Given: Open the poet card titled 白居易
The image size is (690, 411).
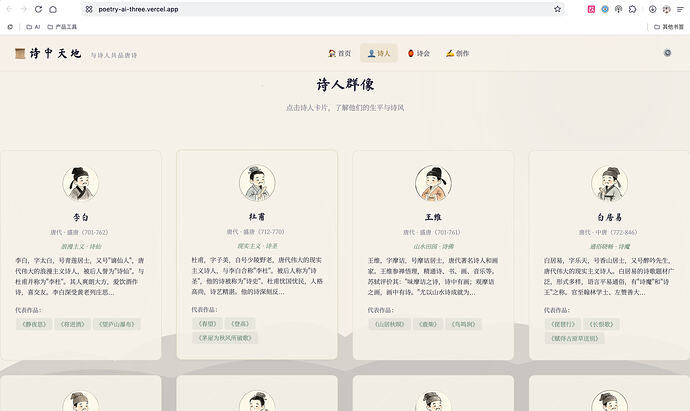Looking at the screenshot, I should pos(609,255).
